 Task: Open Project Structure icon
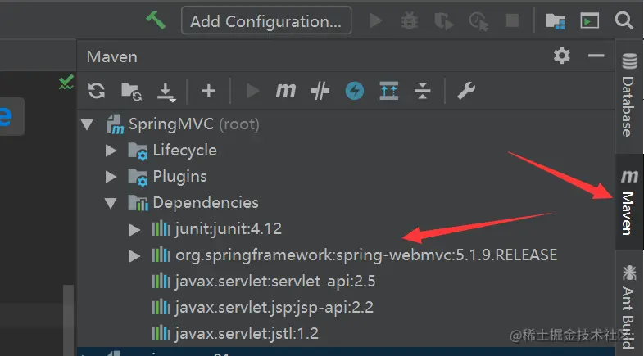(556, 21)
